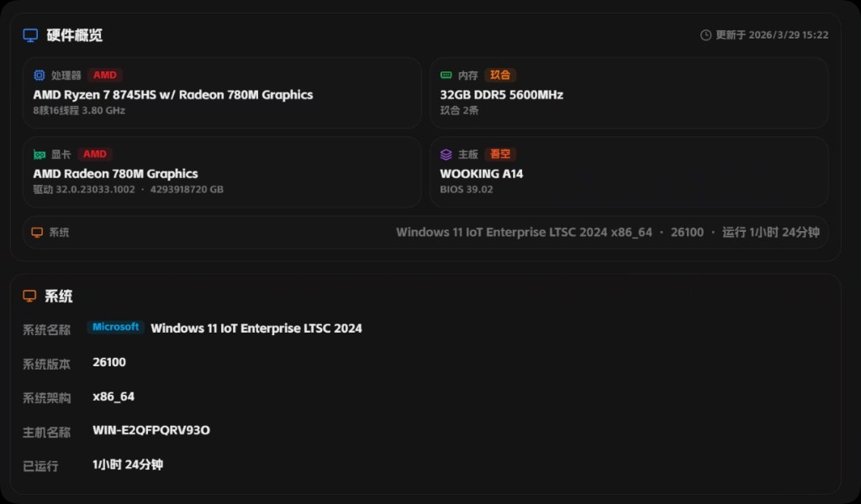Screen dimensions: 861x504
Task: Click the 系统 section heading
Action: tap(58, 297)
